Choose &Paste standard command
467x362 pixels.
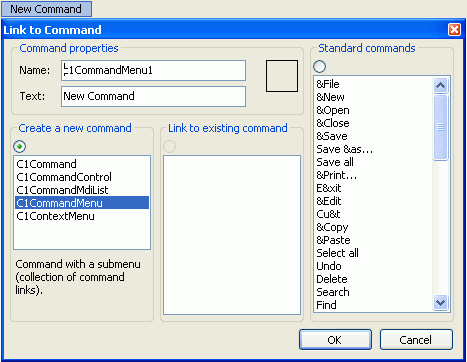[x=373, y=240]
